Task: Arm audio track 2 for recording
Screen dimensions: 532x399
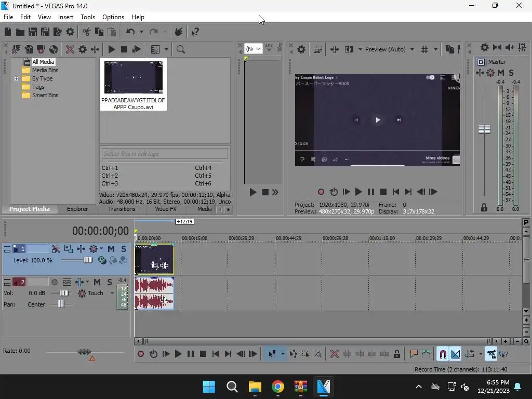Action: tap(54, 282)
